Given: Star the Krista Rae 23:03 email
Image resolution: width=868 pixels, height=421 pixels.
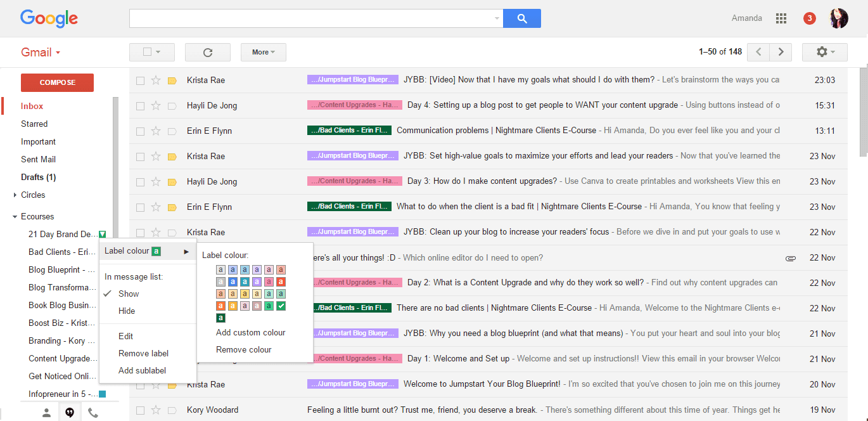Looking at the screenshot, I should coord(156,80).
